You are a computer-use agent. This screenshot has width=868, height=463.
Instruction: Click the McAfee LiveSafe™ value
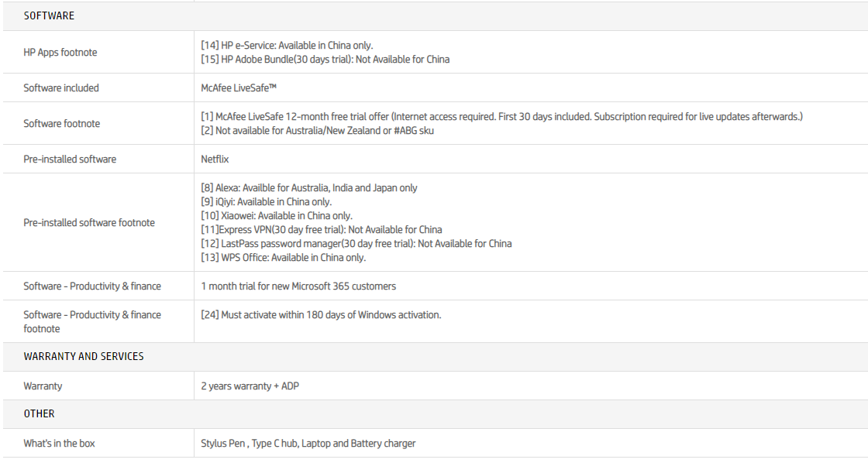pos(239,88)
